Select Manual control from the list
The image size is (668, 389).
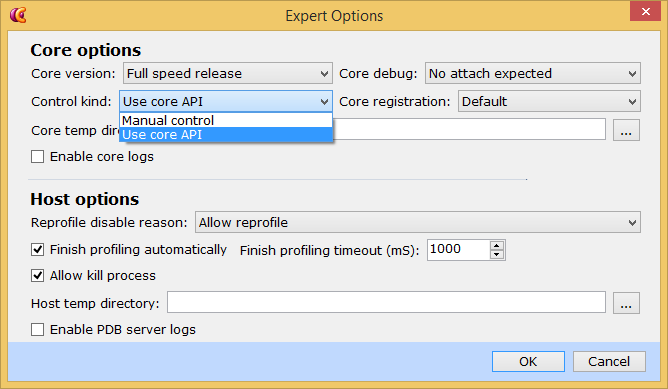226,120
